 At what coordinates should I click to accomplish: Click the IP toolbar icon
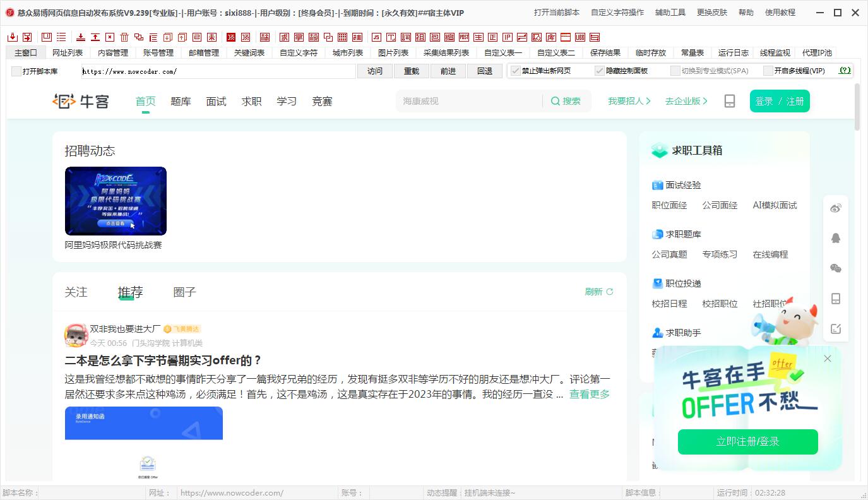507,37
